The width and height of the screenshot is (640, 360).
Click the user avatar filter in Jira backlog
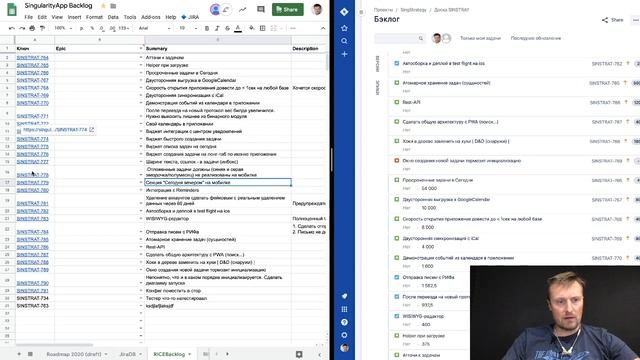pyautogui.click(x=437, y=38)
